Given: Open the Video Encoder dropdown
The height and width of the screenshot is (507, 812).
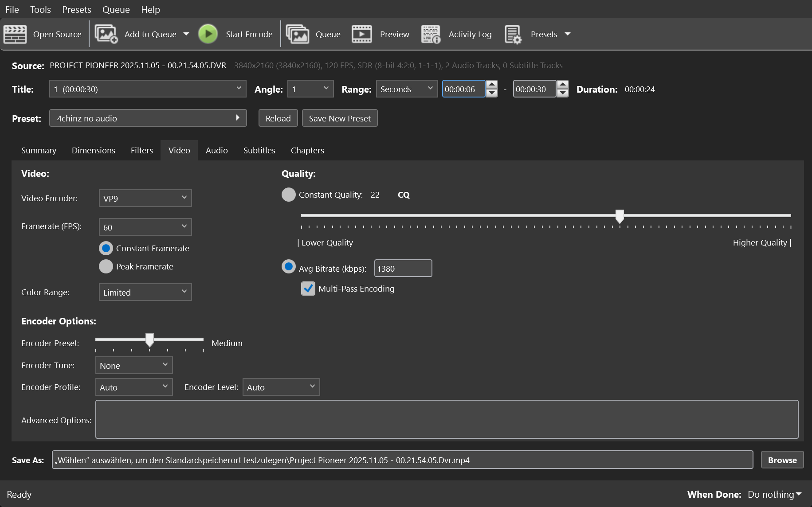Looking at the screenshot, I should click(145, 198).
